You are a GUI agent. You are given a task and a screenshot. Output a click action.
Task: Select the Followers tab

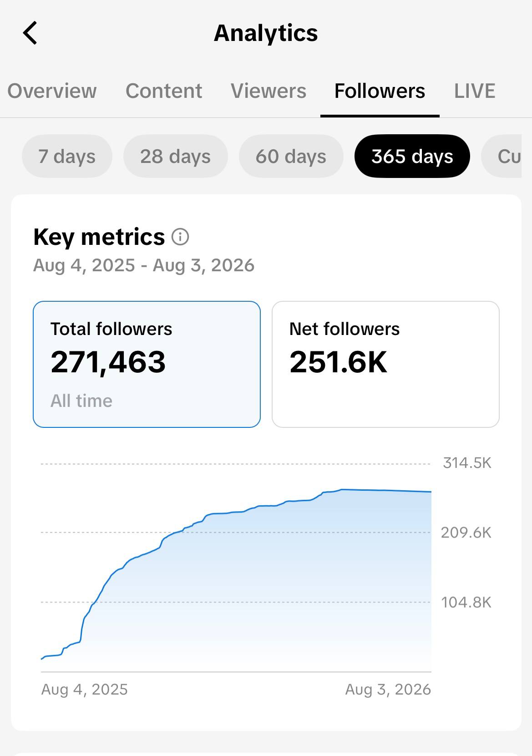[380, 91]
